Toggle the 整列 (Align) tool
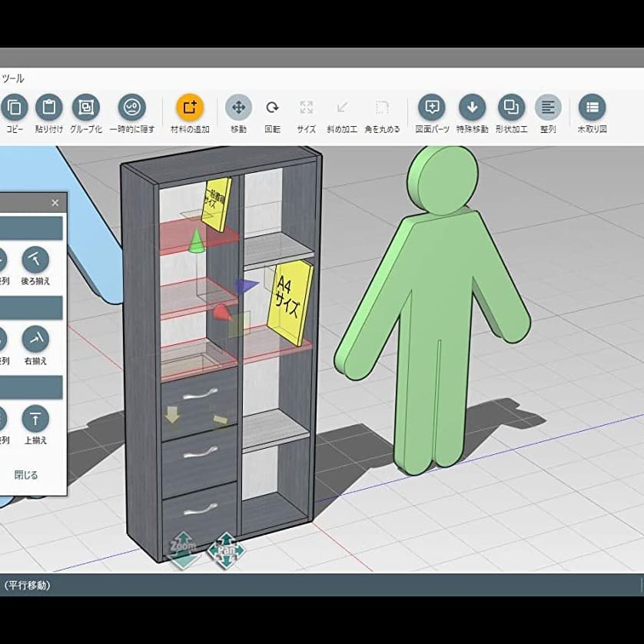 coord(548,108)
